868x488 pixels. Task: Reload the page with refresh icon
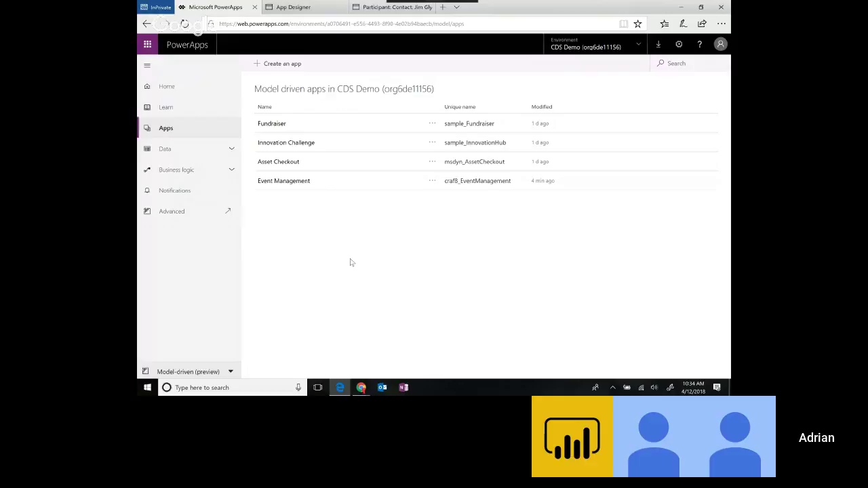pyautogui.click(x=184, y=24)
